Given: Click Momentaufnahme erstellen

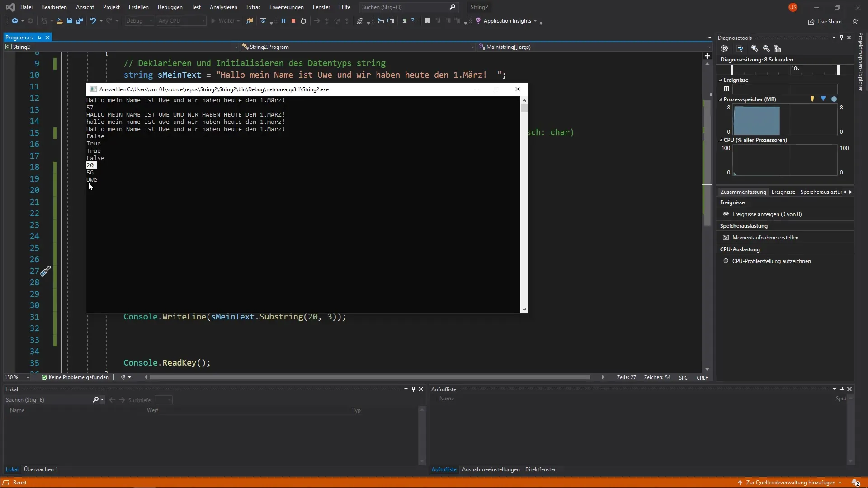Looking at the screenshot, I should tap(765, 238).
